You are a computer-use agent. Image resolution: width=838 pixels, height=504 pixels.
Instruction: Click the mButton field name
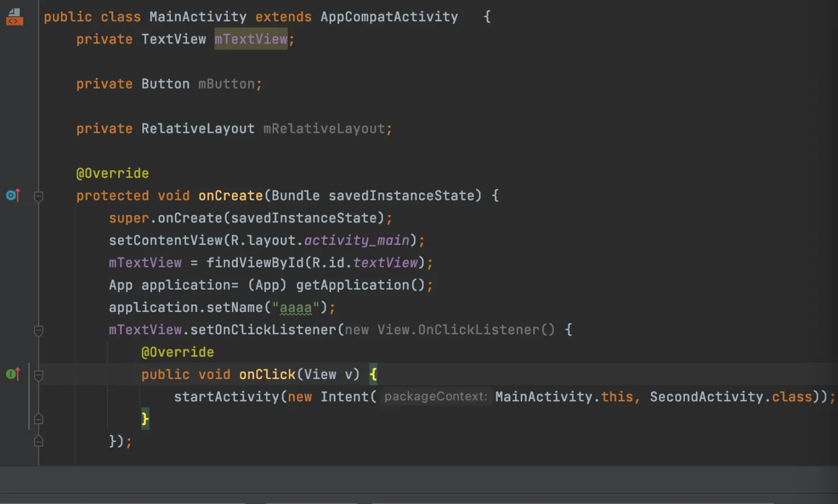point(226,84)
